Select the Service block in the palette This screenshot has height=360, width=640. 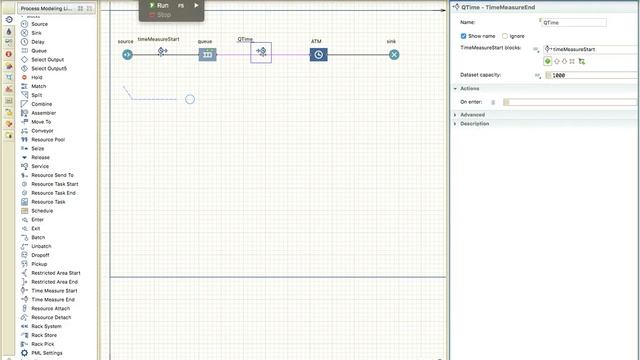(x=35, y=167)
